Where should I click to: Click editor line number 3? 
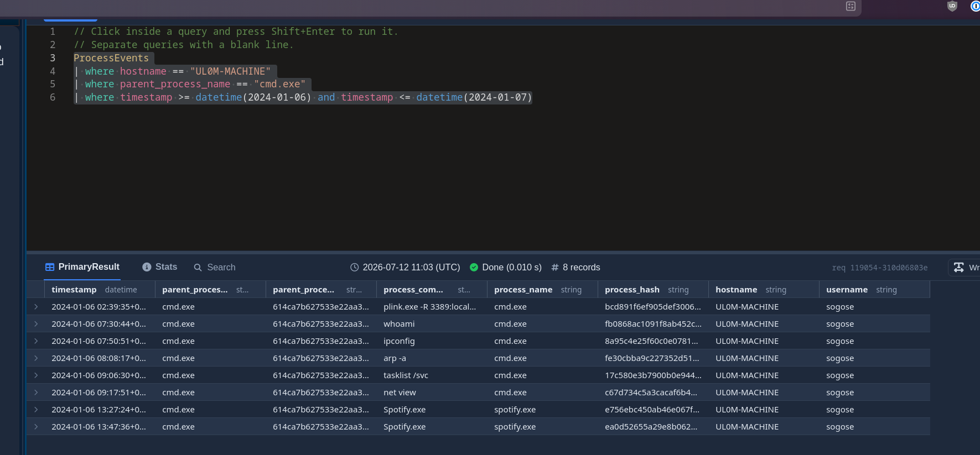pyautogui.click(x=53, y=58)
